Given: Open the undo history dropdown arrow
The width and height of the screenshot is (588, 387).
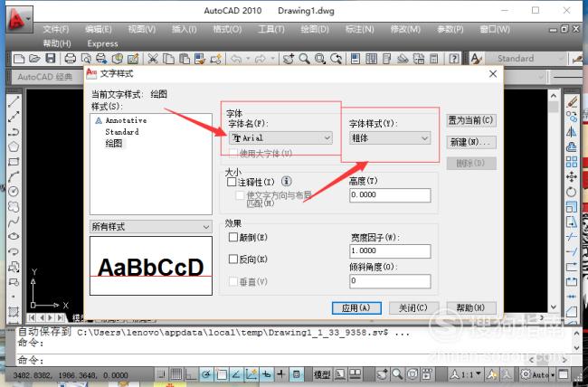Looking at the screenshot, I should pyautogui.click(x=248, y=59).
